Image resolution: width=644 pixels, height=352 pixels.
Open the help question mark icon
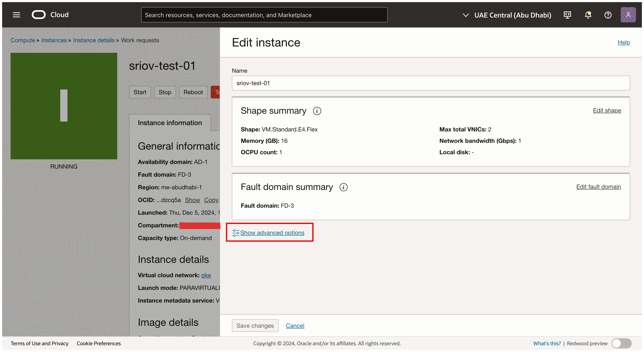(608, 15)
